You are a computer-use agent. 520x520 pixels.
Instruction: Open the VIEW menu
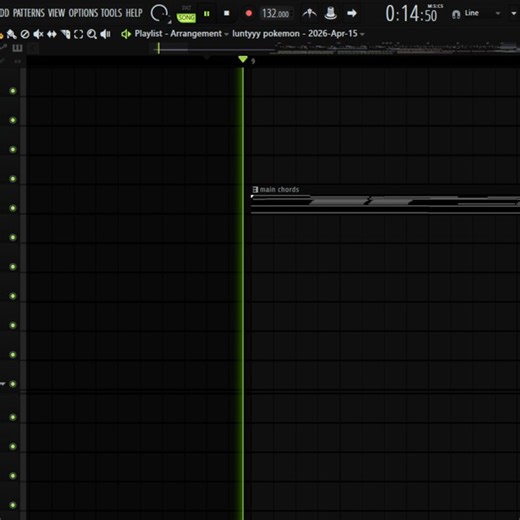click(56, 13)
